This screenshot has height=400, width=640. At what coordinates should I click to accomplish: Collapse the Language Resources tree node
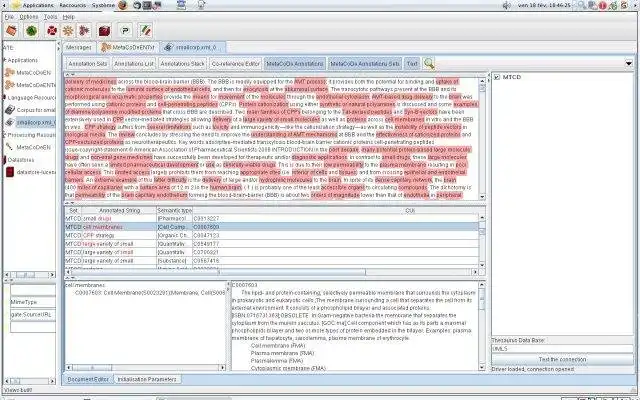coord(5,98)
